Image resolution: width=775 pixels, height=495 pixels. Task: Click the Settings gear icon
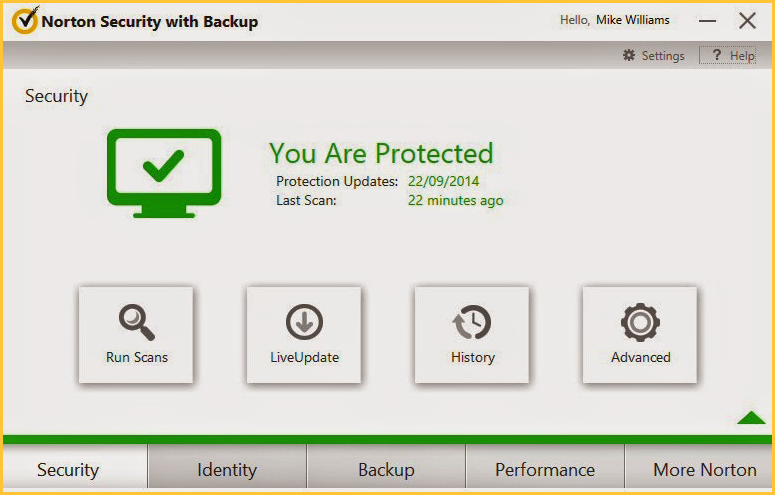(629, 55)
